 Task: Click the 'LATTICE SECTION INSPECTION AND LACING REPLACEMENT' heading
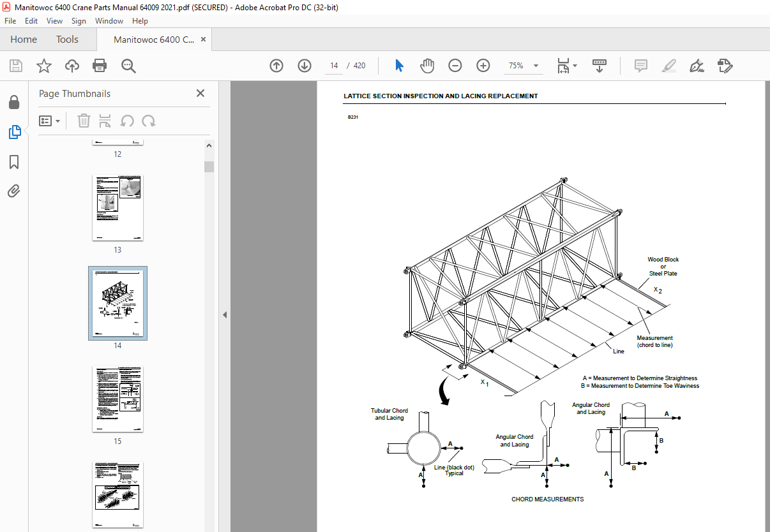[x=441, y=96]
